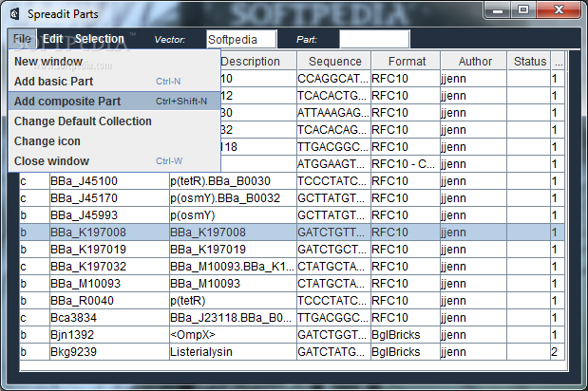This screenshot has height=391, width=588.
Task: Click the value 2 in Bkg9239 row
Action: 558,352
